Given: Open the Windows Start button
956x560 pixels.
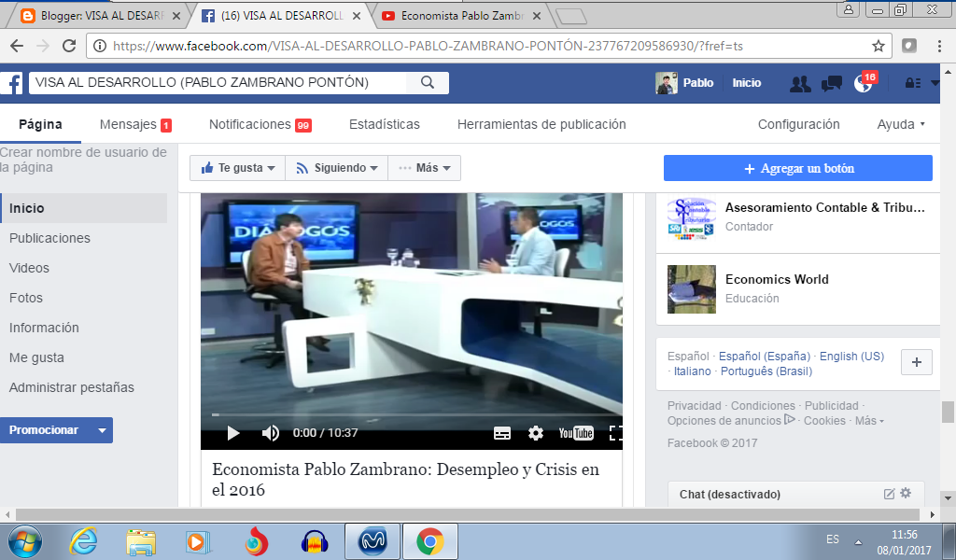Looking at the screenshot, I should point(24,541).
